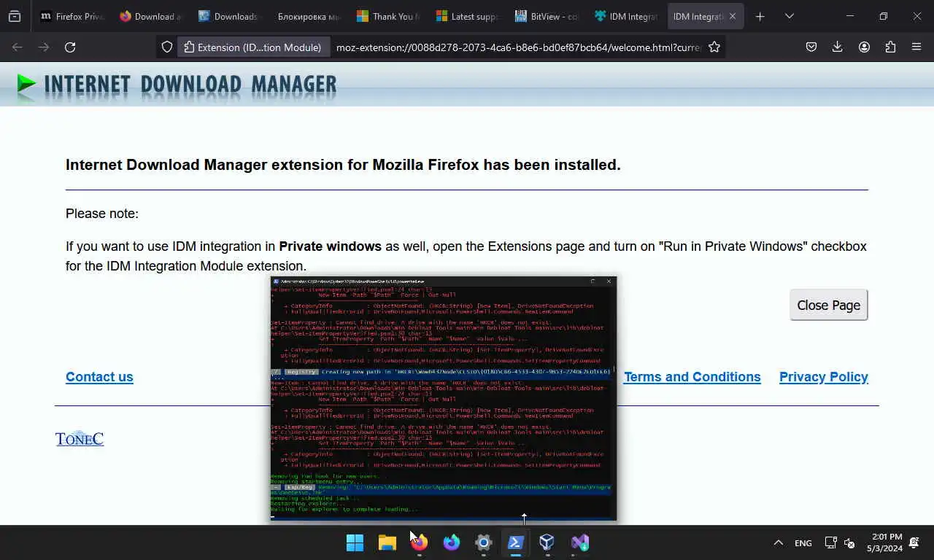Go forward to the next page

pos(44,47)
